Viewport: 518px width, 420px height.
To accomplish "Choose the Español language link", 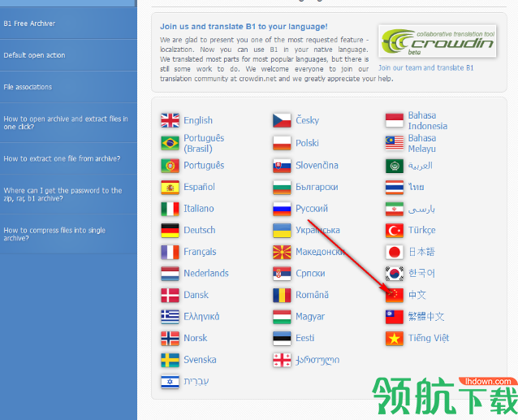I will click(x=199, y=187).
